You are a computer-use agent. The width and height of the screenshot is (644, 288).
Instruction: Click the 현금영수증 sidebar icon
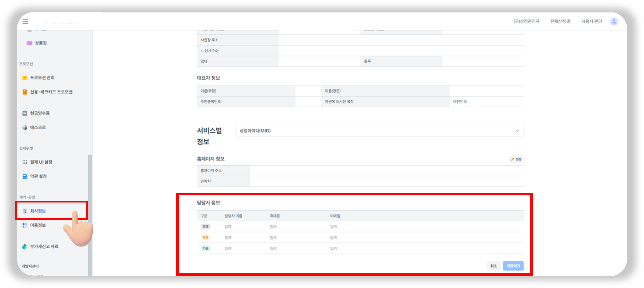(x=25, y=113)
